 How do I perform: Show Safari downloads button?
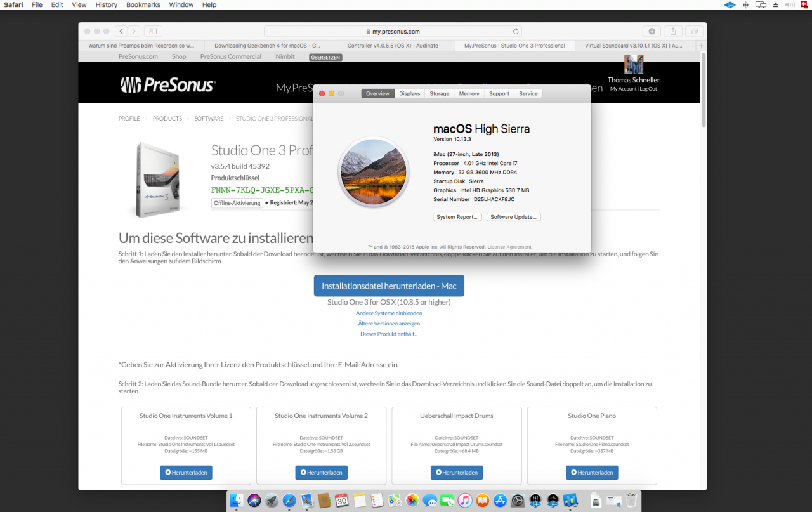pos(652,31)
